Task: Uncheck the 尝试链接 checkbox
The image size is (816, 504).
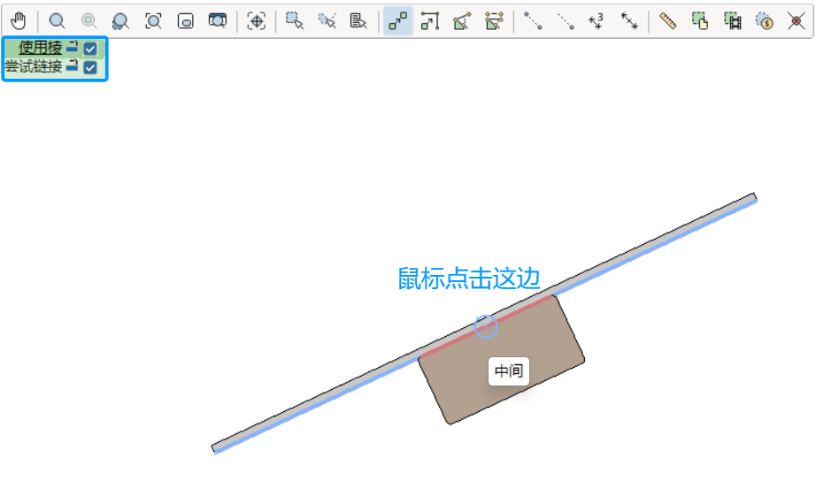Action: (90, 67)
